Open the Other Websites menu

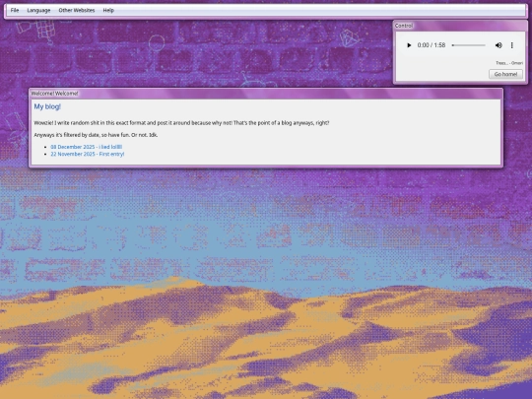tap(77, 10)
